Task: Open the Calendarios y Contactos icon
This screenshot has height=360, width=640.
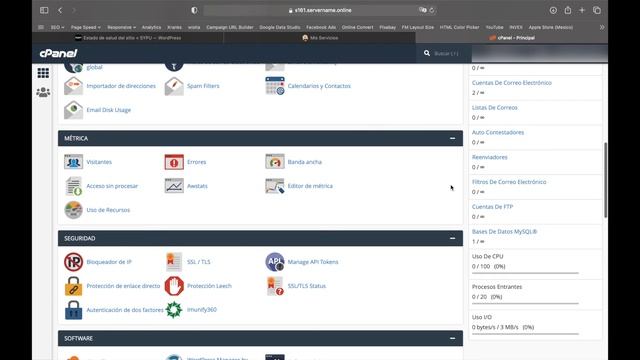Action: 275,86
